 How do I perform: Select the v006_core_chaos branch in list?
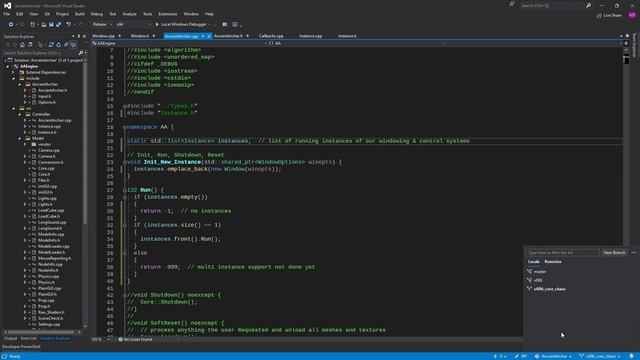tap(549, 289)
